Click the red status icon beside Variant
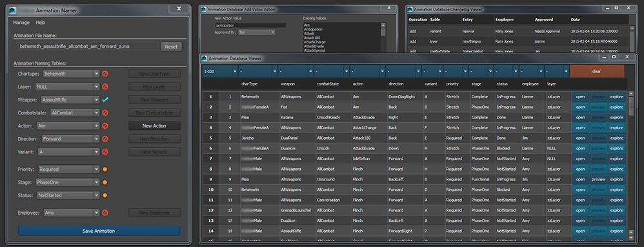The height and width of the screenshot is (247, 644). click(x=105, y=153)
